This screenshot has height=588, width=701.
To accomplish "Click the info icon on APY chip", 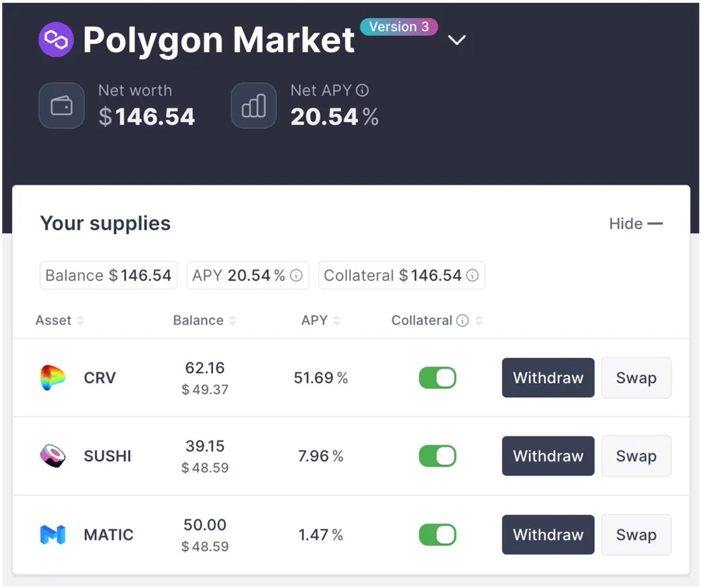I will click(x=297, y=275).
